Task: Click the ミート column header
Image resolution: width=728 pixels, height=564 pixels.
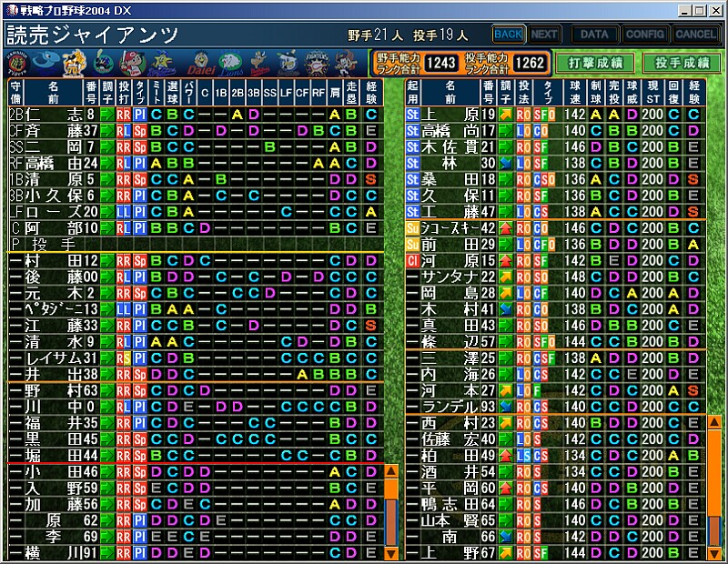Action: 157,93
